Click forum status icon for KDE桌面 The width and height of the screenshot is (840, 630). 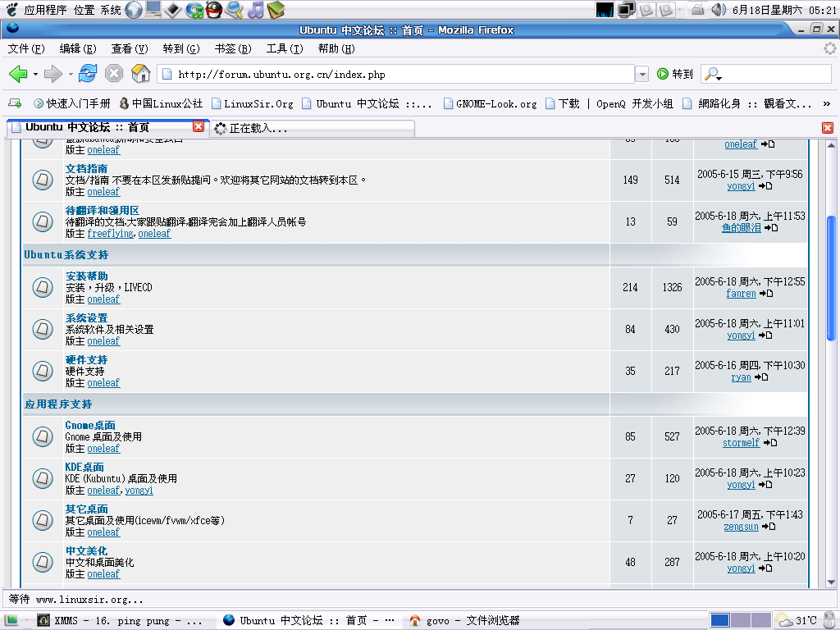[43, 478]
